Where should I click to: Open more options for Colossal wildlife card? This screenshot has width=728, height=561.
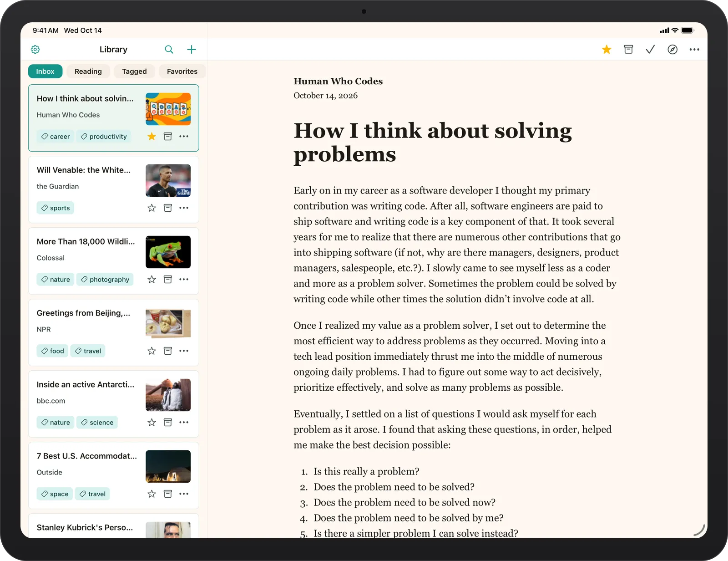coord(184,279)
